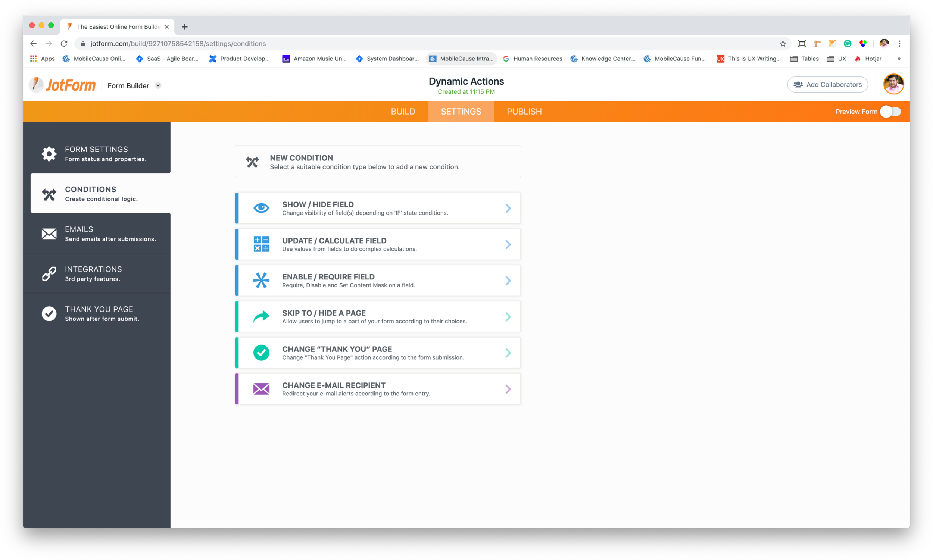
Task: Click the Change E-mail Recipient purple envelope icon
Action: coord(261,389)
